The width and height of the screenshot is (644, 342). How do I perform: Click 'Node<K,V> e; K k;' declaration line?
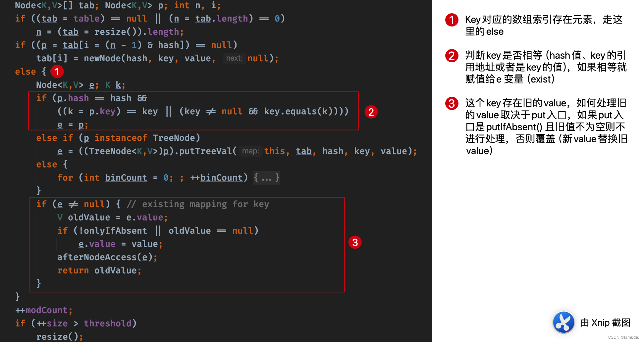tap(81, 85)
